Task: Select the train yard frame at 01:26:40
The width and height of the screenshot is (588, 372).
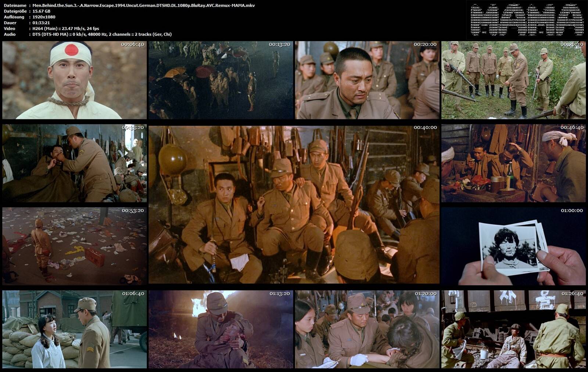Action: click(513, 329)
